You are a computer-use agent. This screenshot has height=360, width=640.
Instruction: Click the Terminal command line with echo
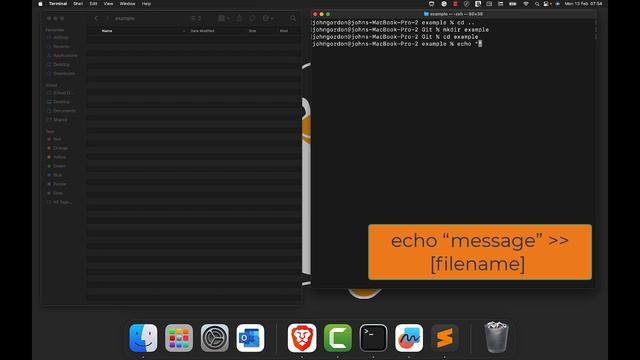(x=397, y=44)
